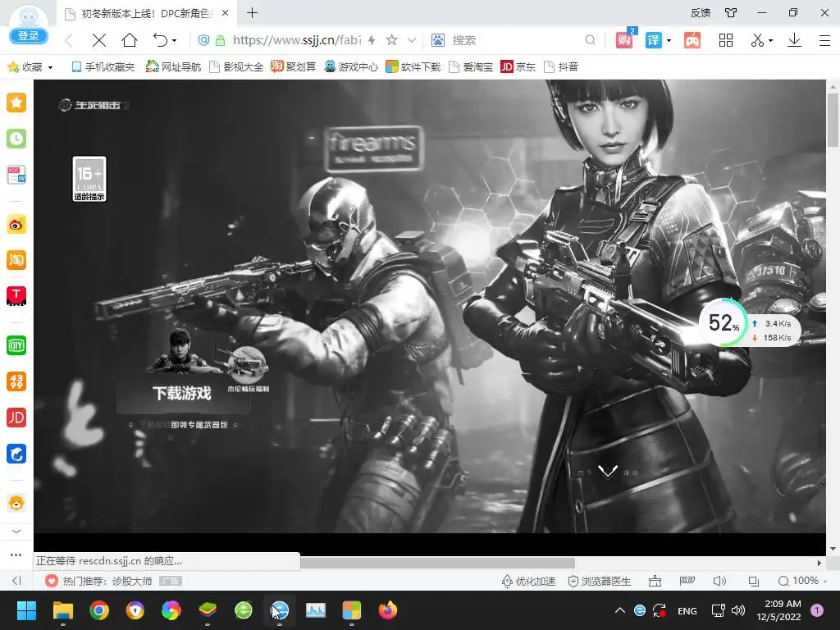
Task: Open a new tab with plus
Action: (253, 13)
